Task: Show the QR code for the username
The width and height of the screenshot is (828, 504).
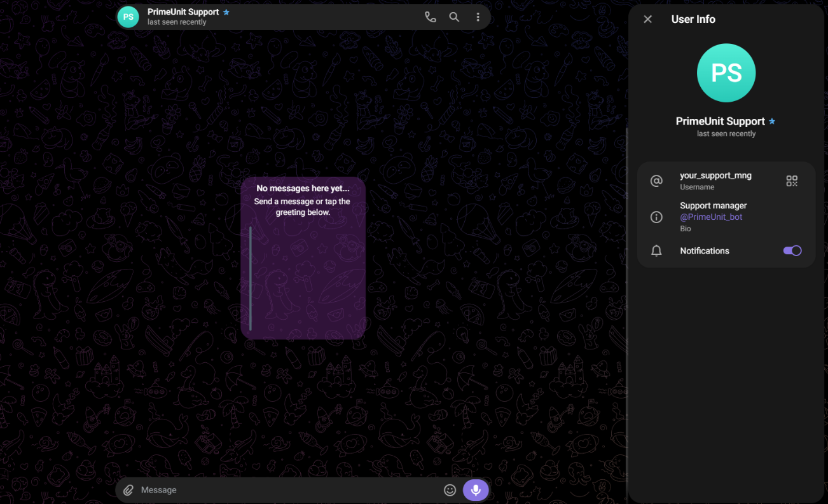Action: 792,181
